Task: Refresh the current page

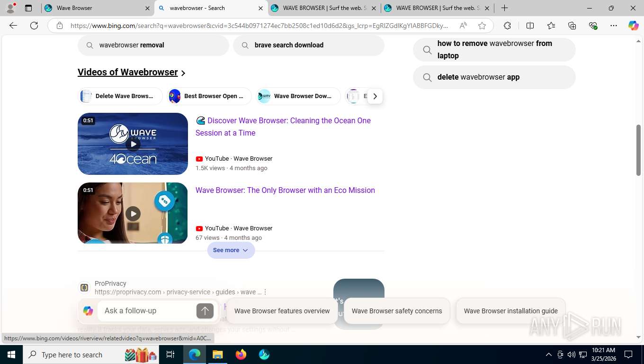Action: pyautogui.click(x=34, y=26)
